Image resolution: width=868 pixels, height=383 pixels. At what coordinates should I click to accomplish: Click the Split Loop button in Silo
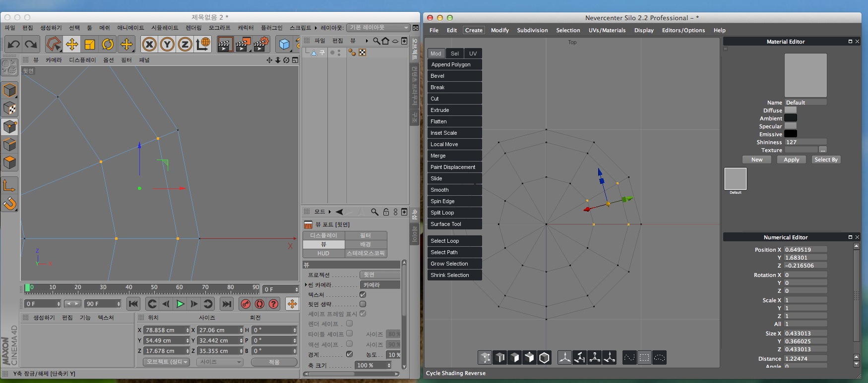point(455,213)
